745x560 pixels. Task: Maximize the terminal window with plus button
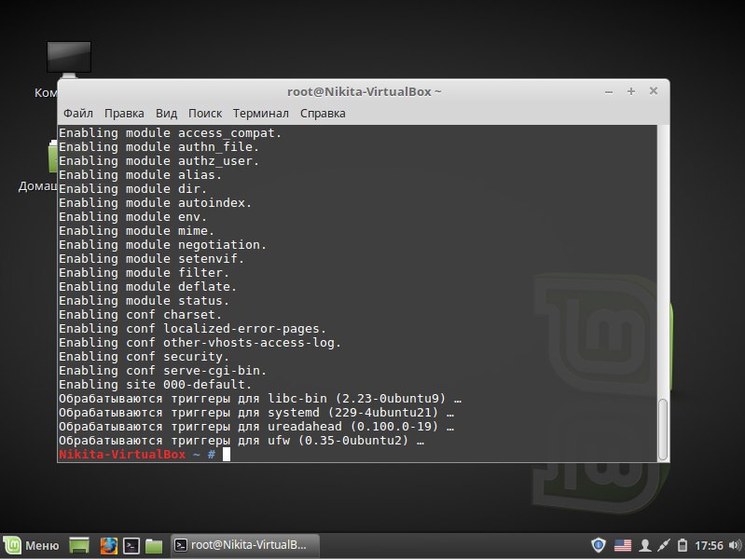coord(631,91)
